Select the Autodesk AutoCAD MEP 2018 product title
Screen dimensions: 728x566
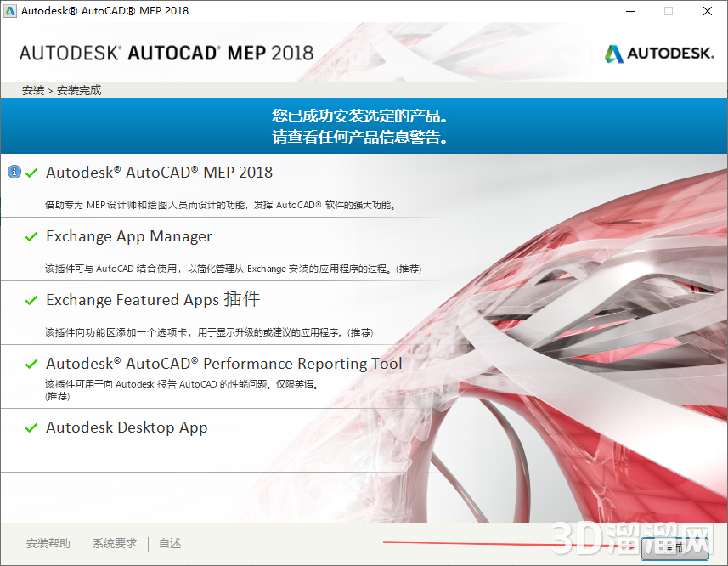159,173
